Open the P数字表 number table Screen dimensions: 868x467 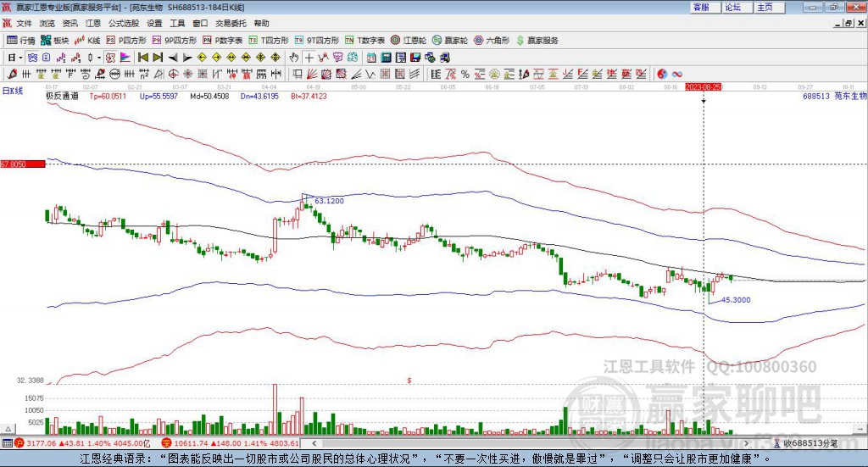coord(223,41)
